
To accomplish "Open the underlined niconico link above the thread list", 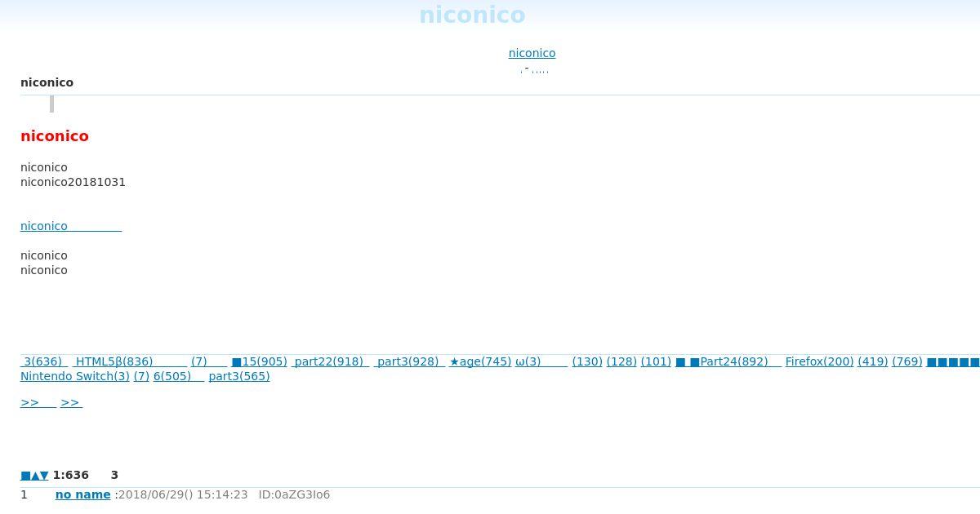I will point(71,226).
